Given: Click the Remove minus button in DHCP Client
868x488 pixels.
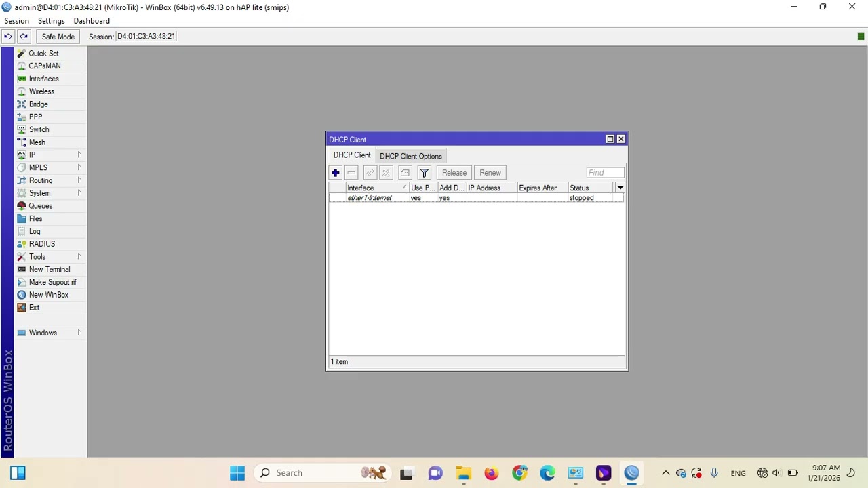Looking at the screenshot, I should point(351,173).
